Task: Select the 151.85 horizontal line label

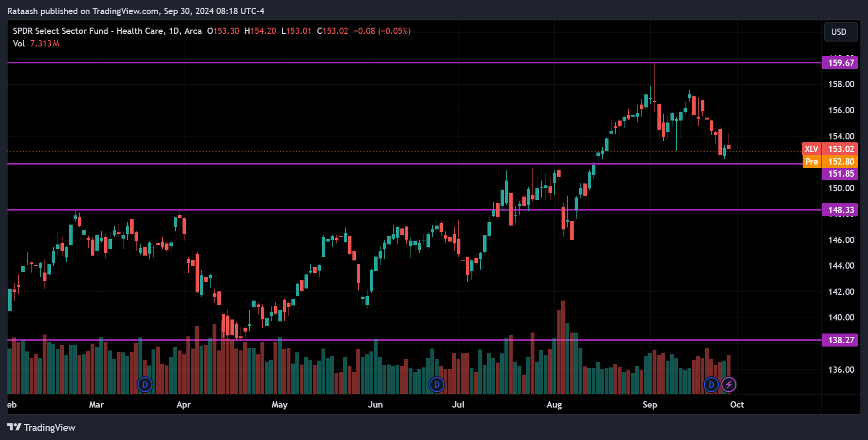Action: [x=840, y=174]
